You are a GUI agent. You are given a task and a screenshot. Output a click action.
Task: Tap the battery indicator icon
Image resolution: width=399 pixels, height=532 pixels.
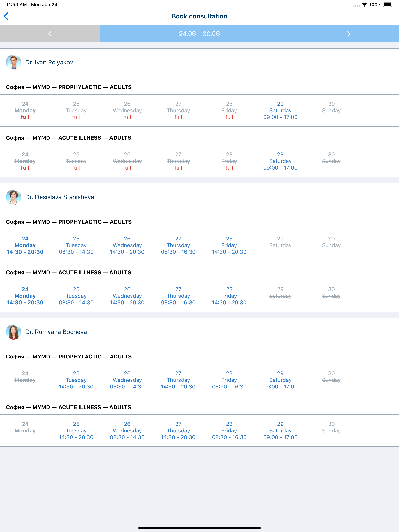pyautogui.click(x=388, y=4)
